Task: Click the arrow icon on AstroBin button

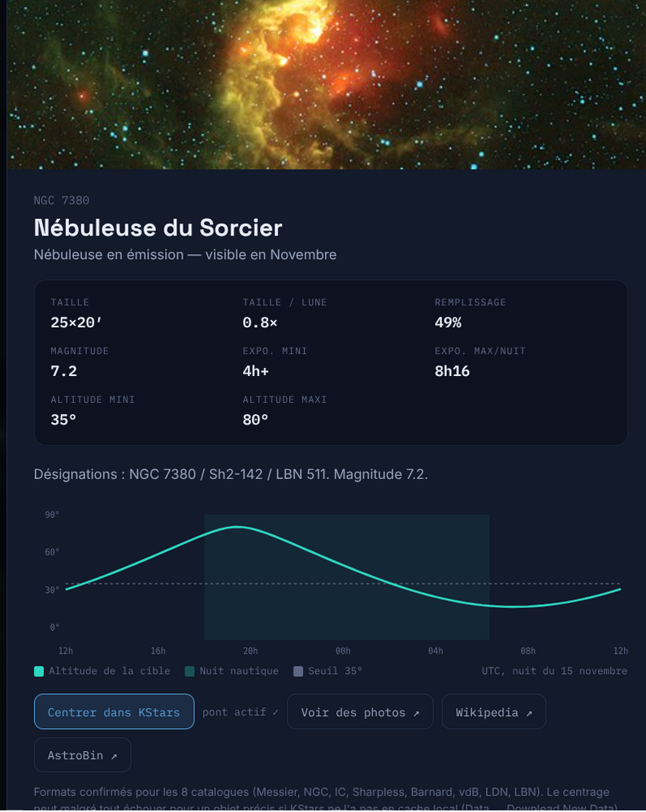Action: pos(114,756)
